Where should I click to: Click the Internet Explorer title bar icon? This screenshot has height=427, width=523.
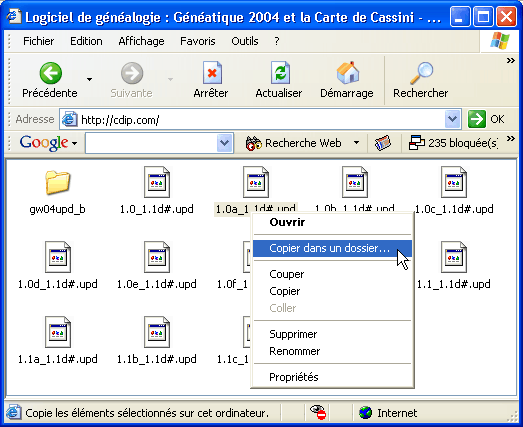(x=14, y=16)
